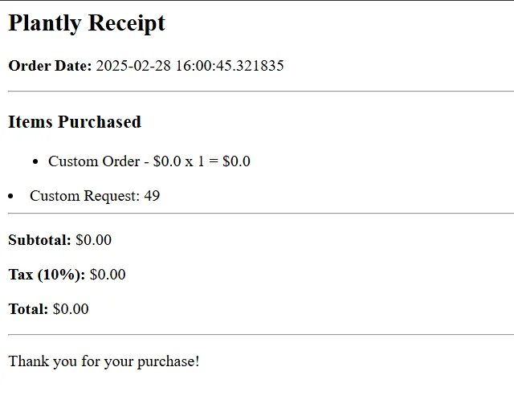Click the bold Subtotal label
The height and width of the screenshot is (420, 514).
(x=39, y=240)
